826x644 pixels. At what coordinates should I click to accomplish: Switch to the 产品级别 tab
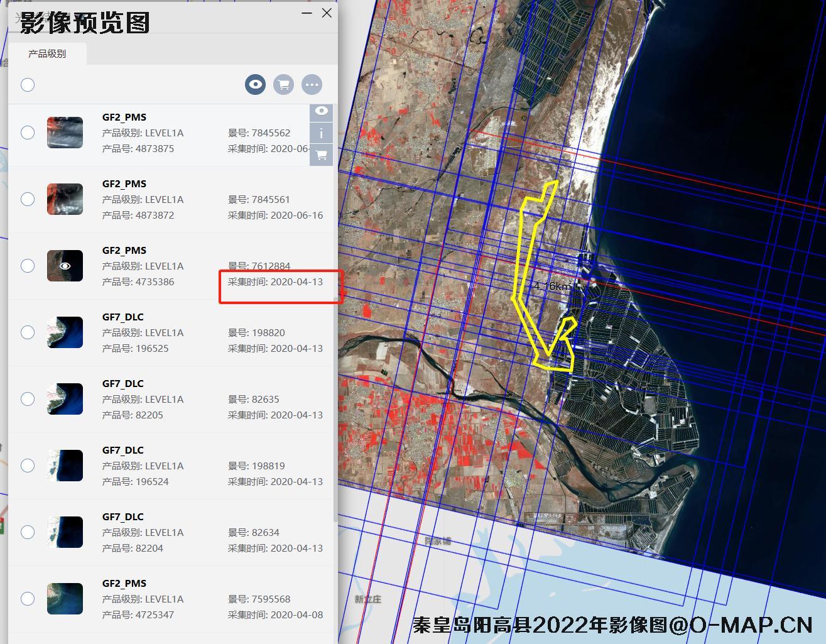(47, 54)
